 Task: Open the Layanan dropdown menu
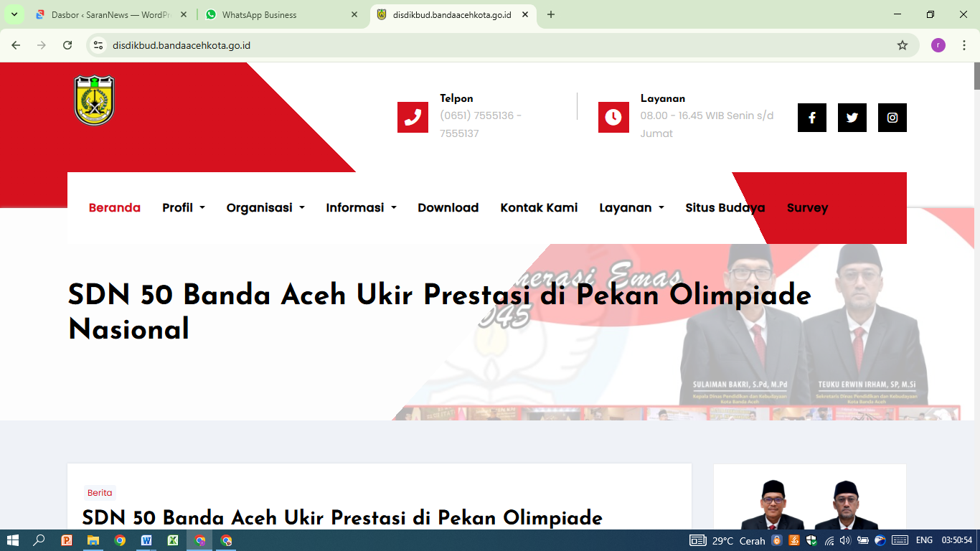click(x=631, y=207)
